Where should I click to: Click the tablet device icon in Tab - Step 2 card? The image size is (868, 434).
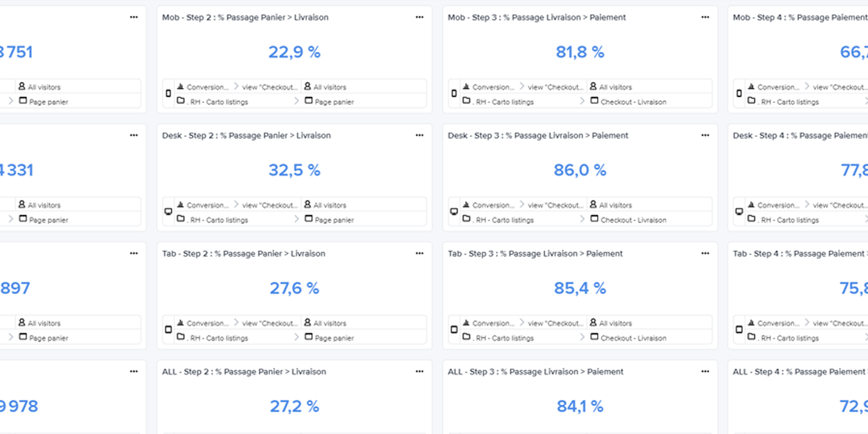[168, 330]
